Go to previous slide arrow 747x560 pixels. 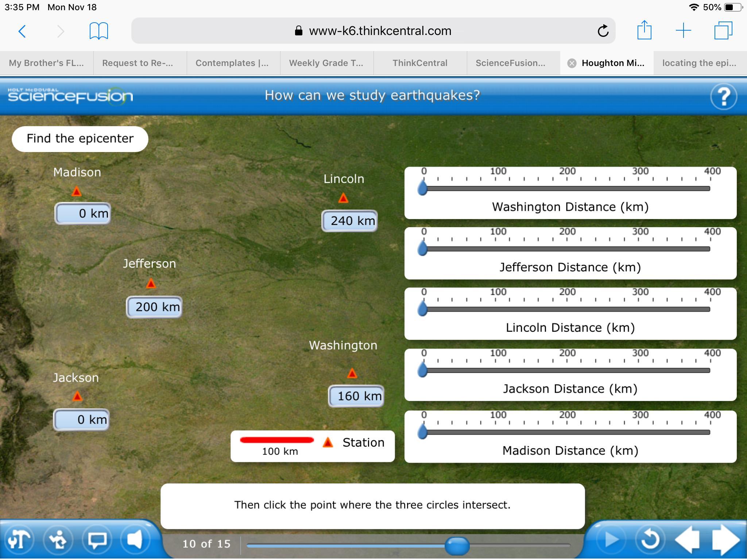(688, 540)
